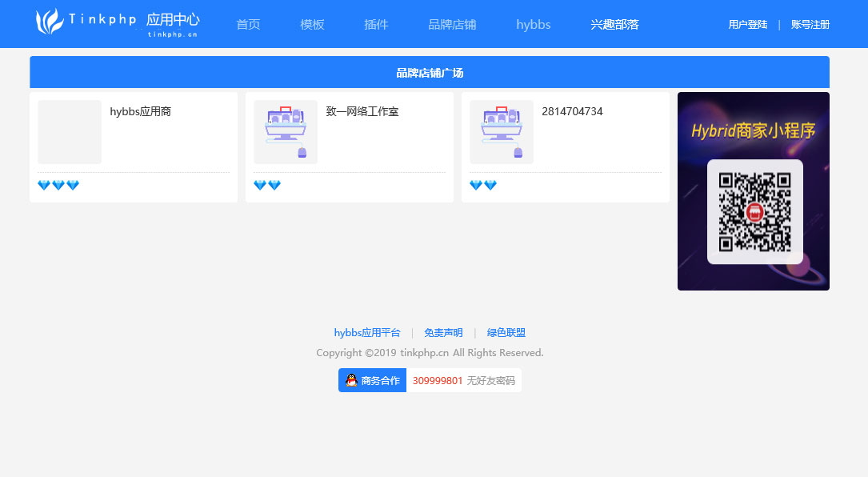868x477 pixels.
Task: Click the Hybrid商家小程序 QR code
Action: tap(753, 212)
